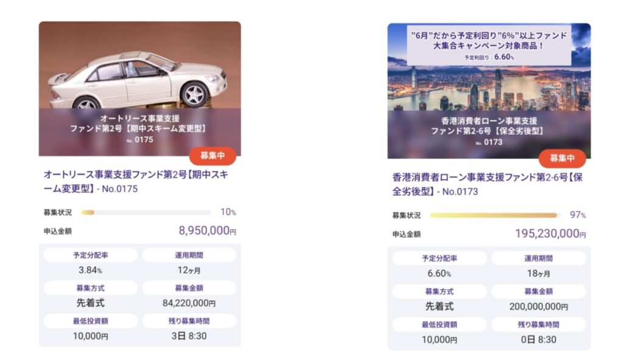Click the 97% fundraising progress bar
Screen dimensions: 623x364
(x=494, y=215)
